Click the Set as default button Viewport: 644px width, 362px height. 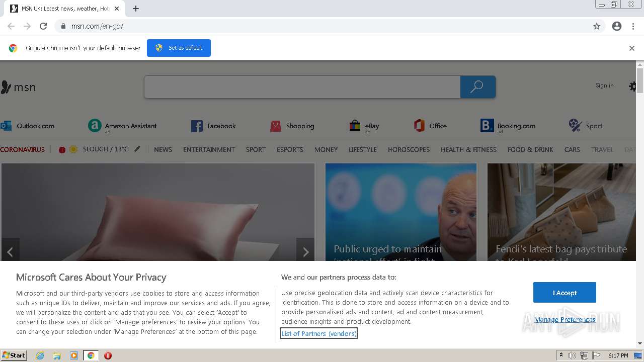pos(179,48)
